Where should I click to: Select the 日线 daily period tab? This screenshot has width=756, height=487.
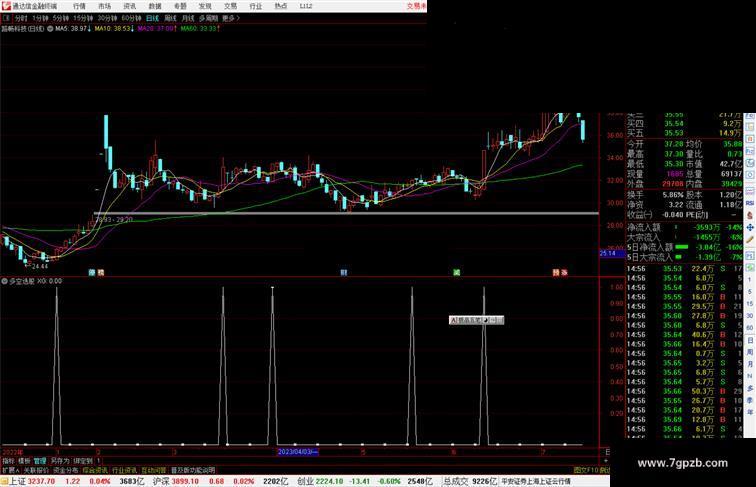coord(152,18)
